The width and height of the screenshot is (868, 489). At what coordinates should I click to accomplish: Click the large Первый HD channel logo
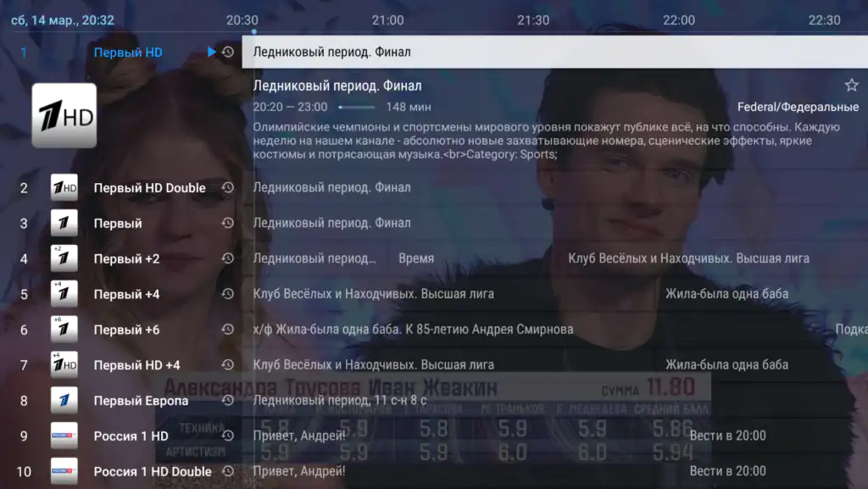point(64,115)
